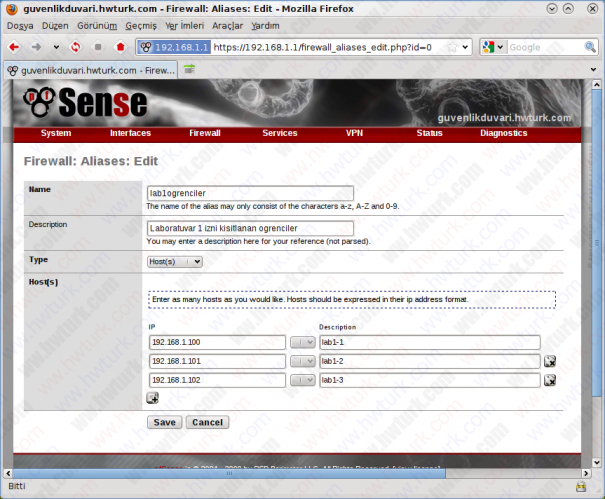Click the Bitti status bar text
Viewport: 605px width, 499px height.
[17, 486]
